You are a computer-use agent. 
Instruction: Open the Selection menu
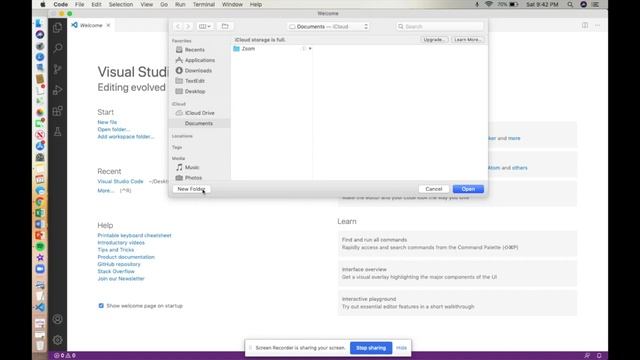[121, 4]
